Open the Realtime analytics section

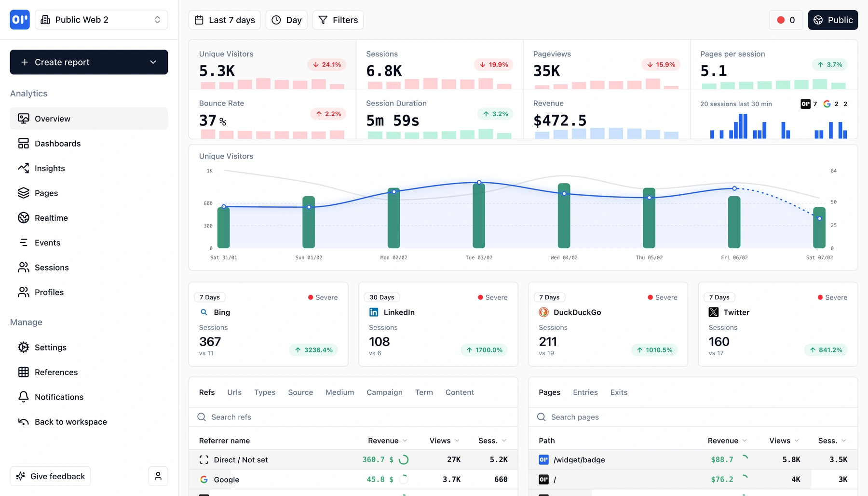51,217
